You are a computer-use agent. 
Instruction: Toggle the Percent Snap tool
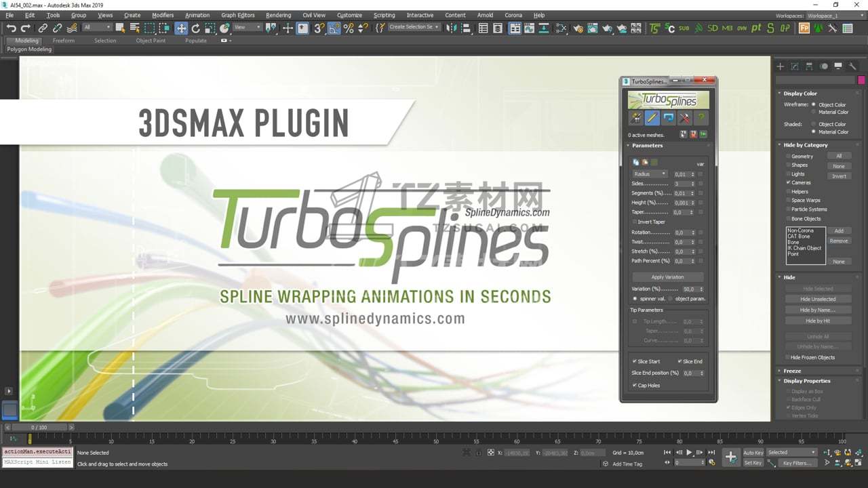(x=349, y=28)
